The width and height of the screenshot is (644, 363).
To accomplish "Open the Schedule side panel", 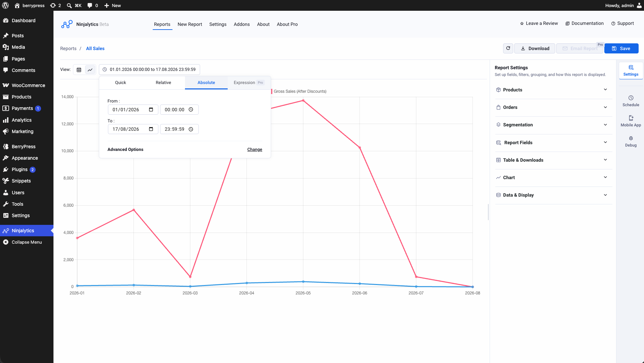I will 631,101.
